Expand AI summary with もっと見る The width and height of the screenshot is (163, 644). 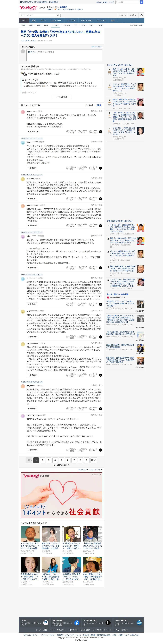click(61, 97)
